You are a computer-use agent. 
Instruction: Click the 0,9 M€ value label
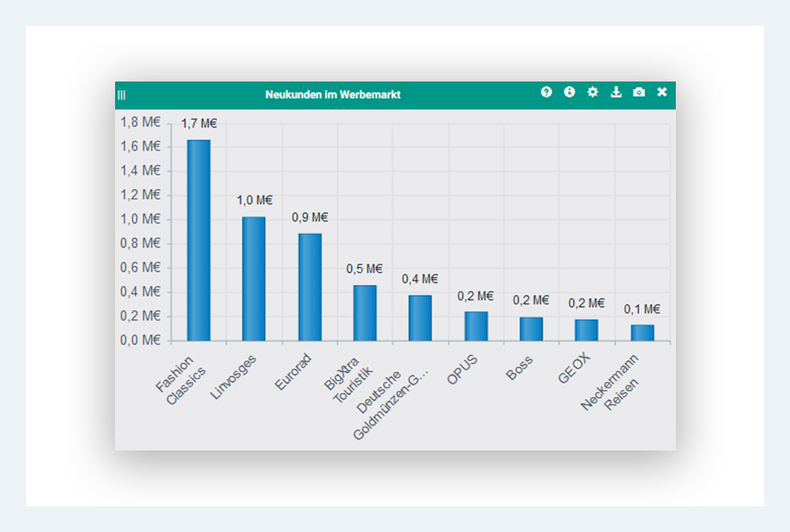tap(310, 217)
